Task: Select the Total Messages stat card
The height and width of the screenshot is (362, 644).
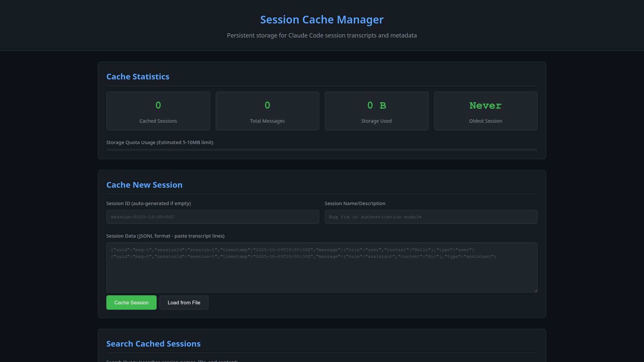Action: (x=267, y=111)
